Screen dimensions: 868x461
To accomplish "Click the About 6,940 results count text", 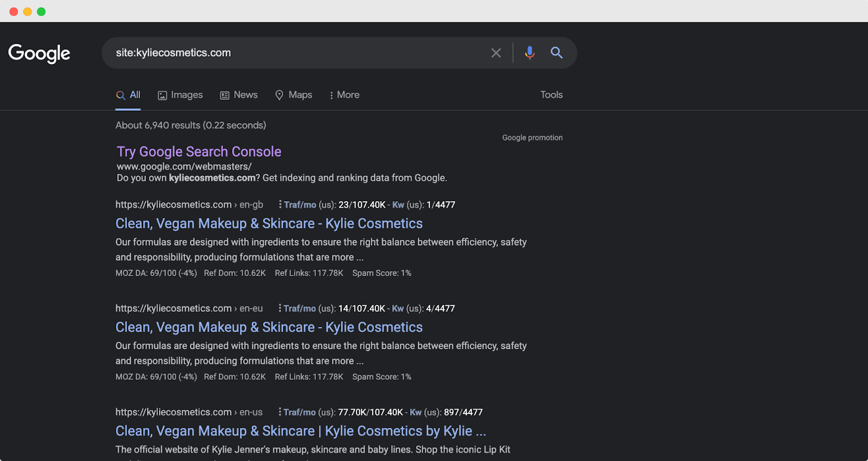I will pyautogui.click(x=191, y=125).
